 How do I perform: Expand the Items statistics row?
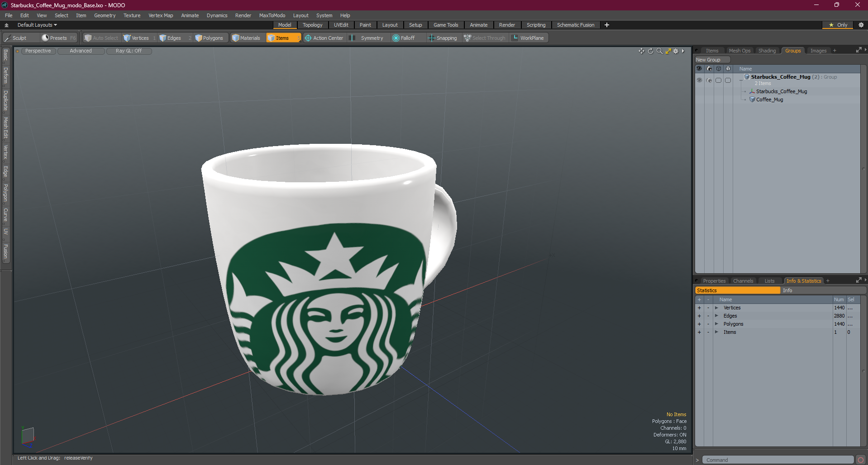[716, 332]
